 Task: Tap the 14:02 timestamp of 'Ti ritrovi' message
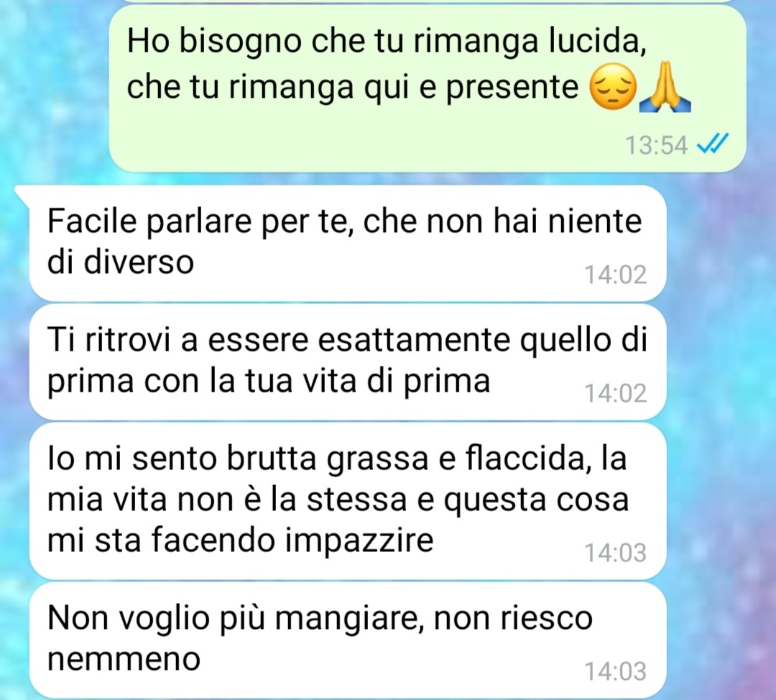click(x=616, y=393)
